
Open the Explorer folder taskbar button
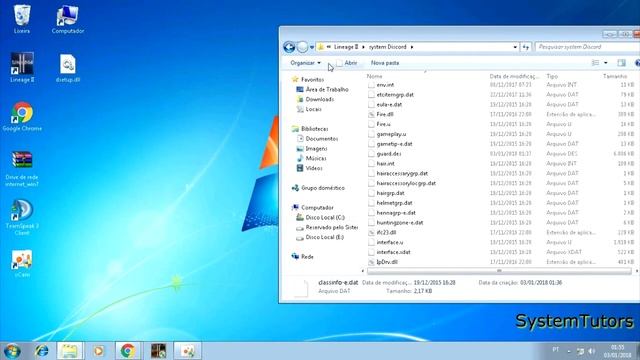point(69,351)
